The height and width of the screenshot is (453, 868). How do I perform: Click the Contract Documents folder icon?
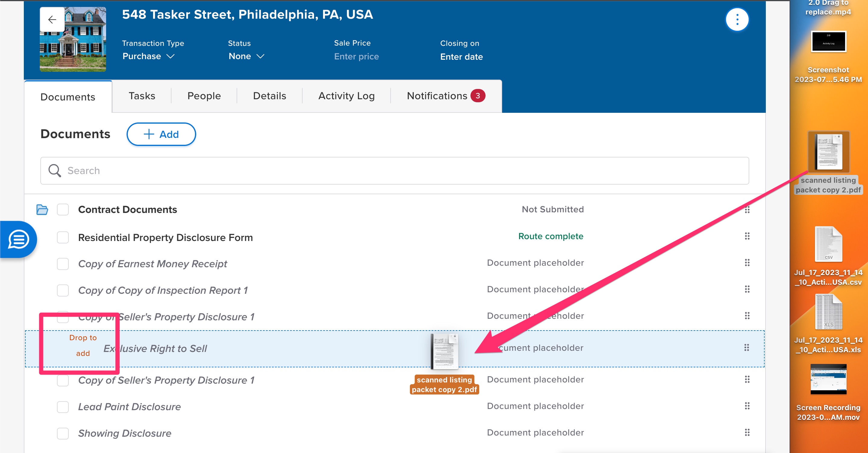tap(42, 210)
